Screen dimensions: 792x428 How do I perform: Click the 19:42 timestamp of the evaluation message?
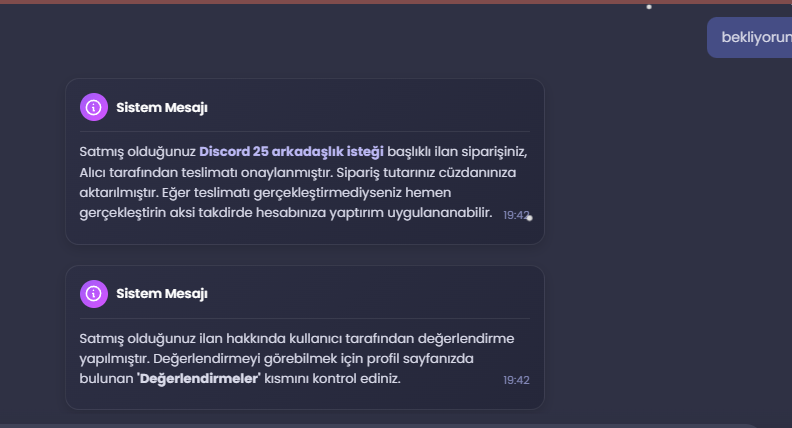coord(516,380)
